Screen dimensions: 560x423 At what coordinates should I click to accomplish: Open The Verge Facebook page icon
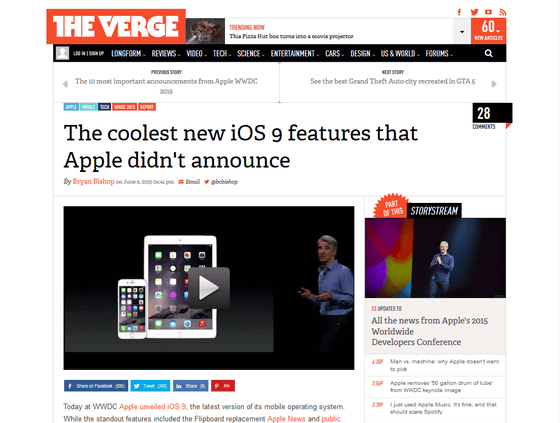point(459,12)
